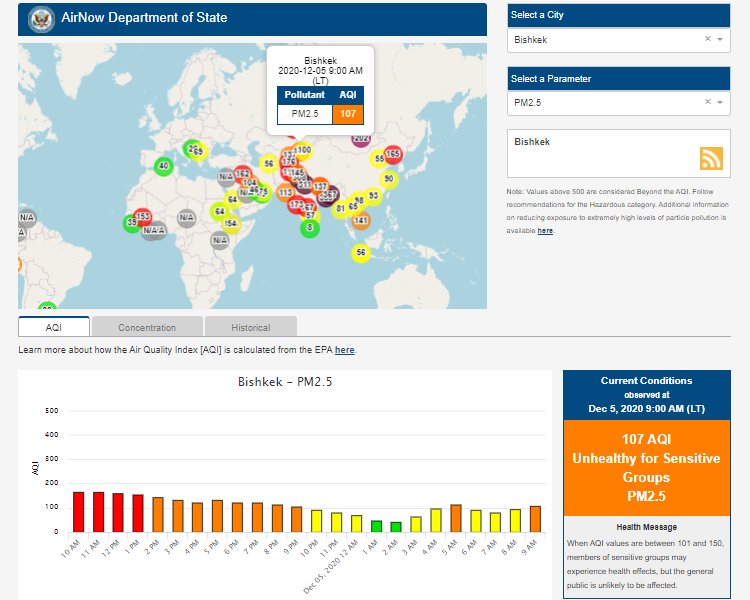Click the red 10 AM bar in chart
The width and height of the screenshot is (750, 600).
coord(79,512)
